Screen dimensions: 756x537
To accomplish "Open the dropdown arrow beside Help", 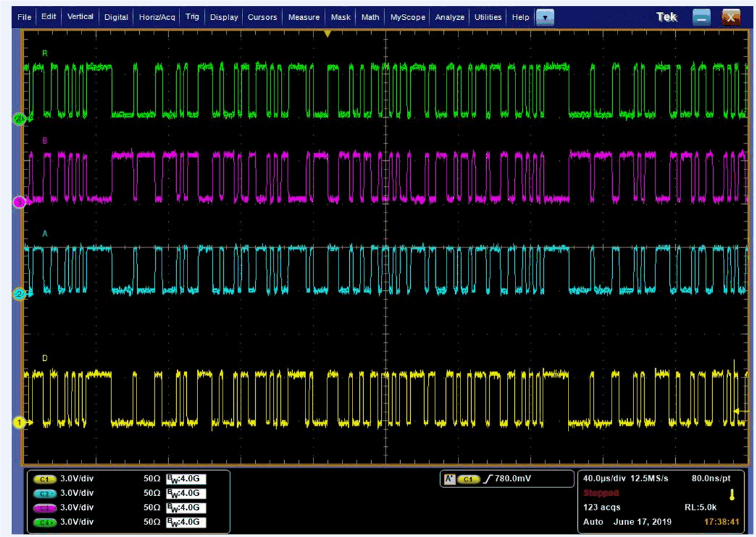I will click(545, 17).
